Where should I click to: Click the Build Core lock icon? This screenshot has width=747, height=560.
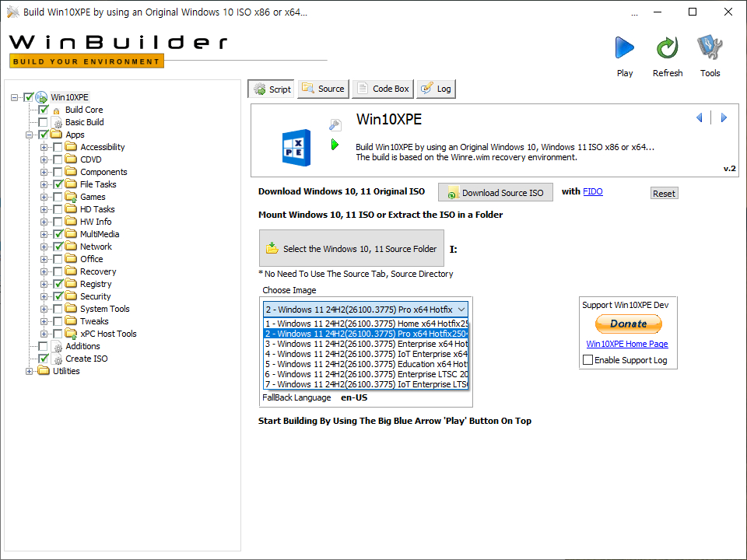56,110
